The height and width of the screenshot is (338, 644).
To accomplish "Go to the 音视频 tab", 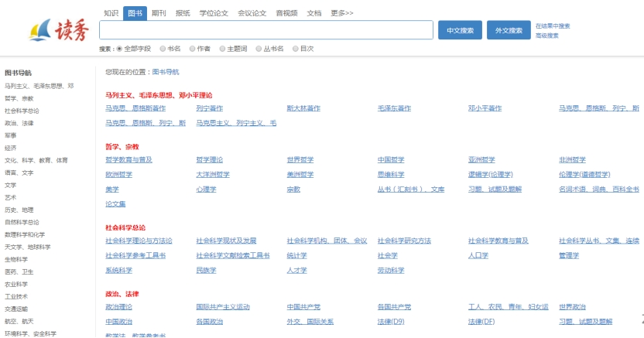I will coord(286,13).
